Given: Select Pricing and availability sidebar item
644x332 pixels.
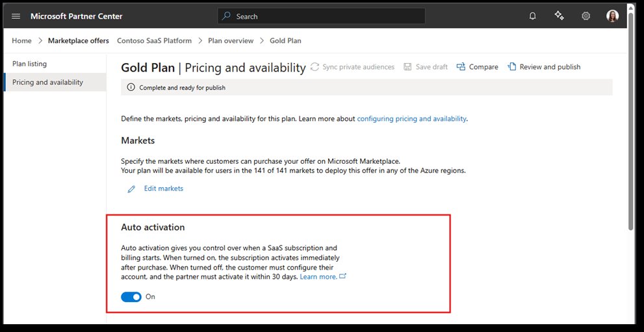Looking at the screenshot, I should tap(55, 82).
